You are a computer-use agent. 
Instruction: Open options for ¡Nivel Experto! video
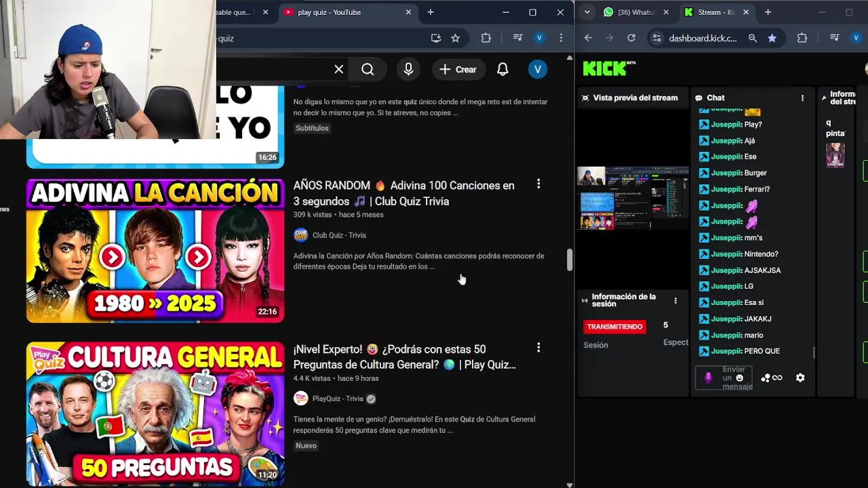coord(538,348)
